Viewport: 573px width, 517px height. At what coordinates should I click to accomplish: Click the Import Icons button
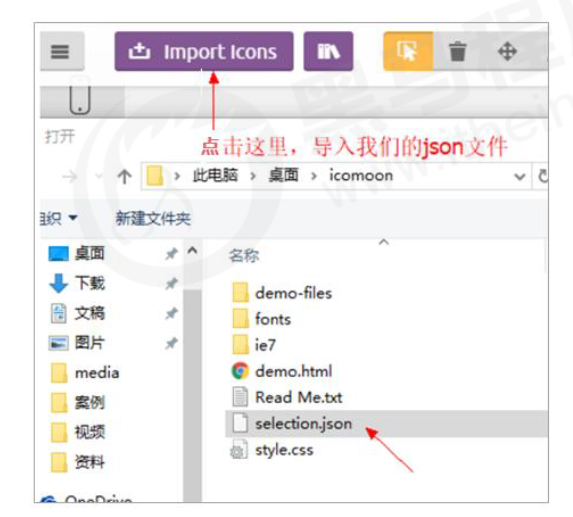(204, 52)
